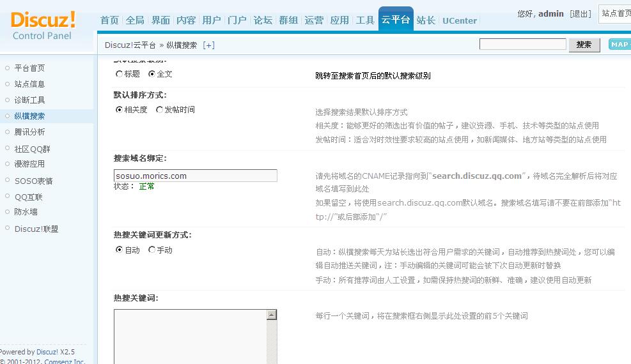Click the 站点首页 link
The image size is (631, 364).
616,13
